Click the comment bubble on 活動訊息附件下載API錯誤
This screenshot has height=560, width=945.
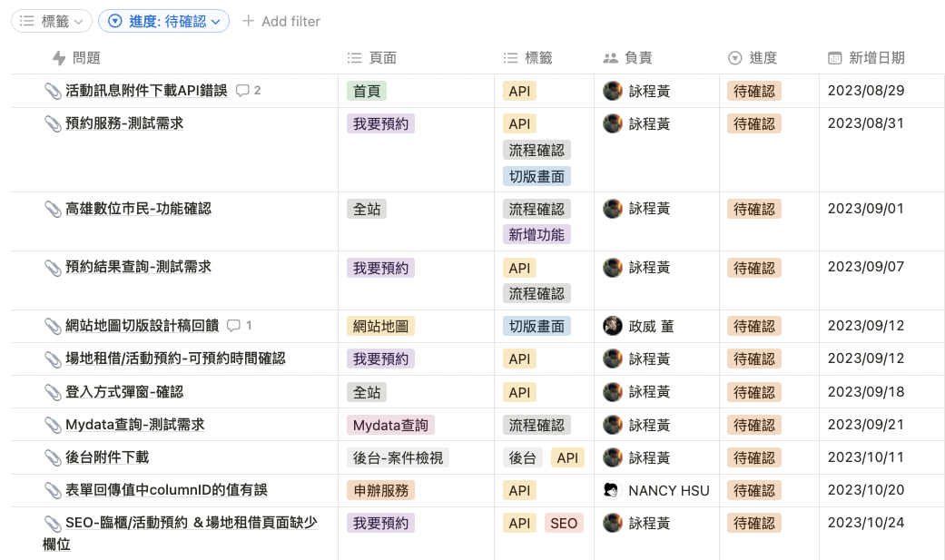[242, 91]
